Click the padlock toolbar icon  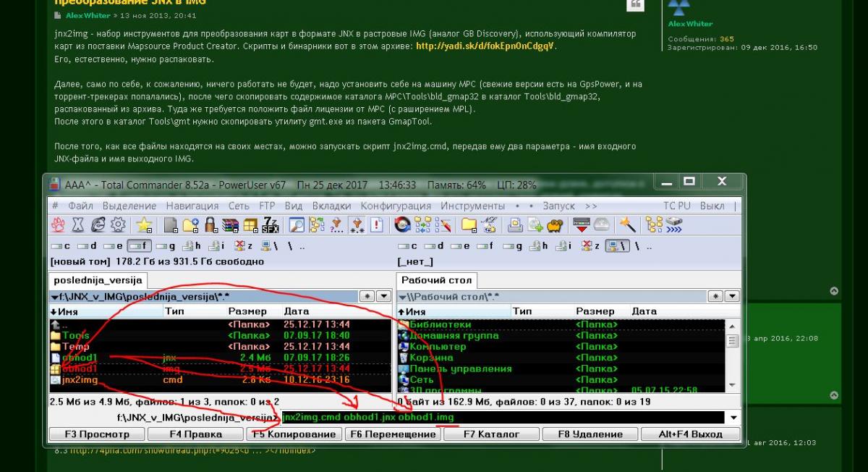click(x=211, y=224)
